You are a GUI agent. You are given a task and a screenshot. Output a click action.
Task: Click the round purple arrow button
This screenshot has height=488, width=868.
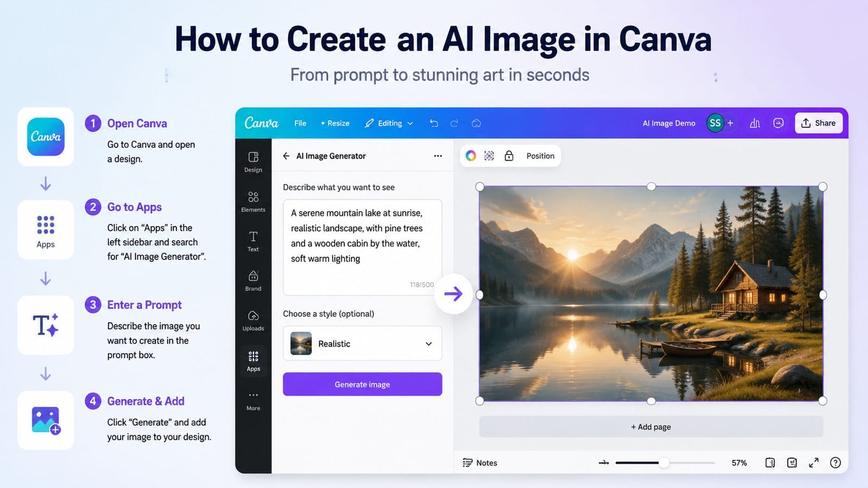click(454, 294)
